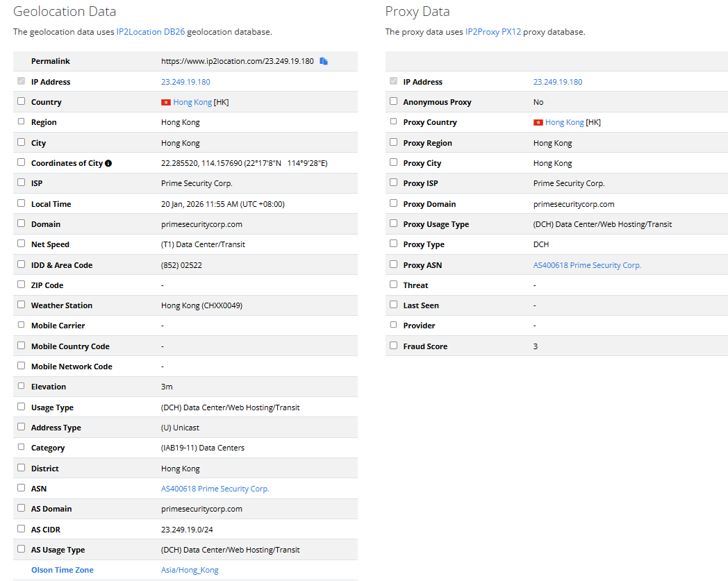Tick the Elevation checkbox

(x=22, y=386)
